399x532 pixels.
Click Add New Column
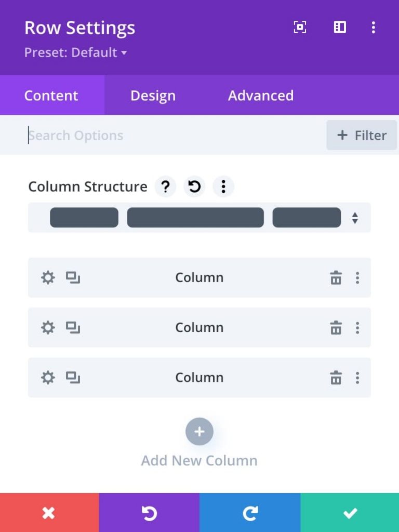pyautogui.click(x=199, y=431)
